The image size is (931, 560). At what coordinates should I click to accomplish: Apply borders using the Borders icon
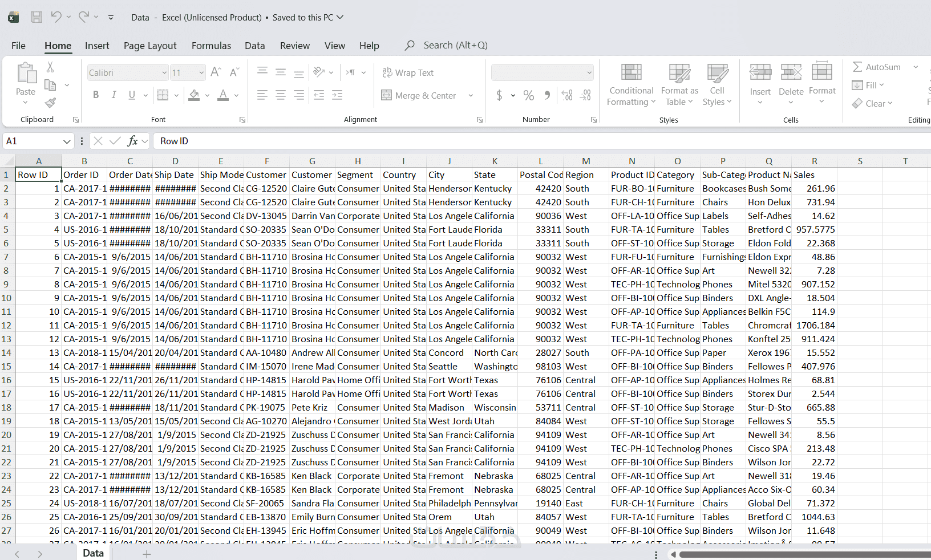pos(163,95)
